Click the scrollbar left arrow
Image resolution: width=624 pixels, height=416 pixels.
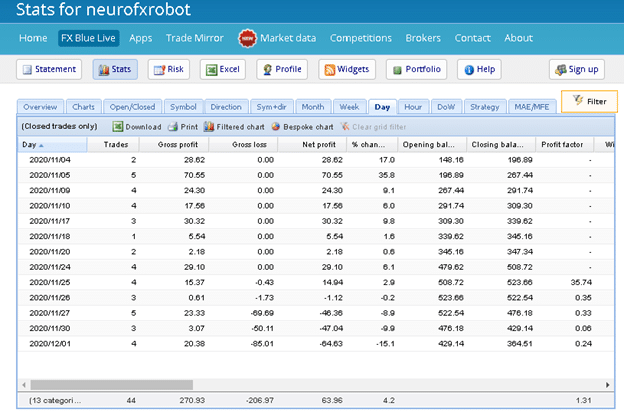[x=24, y=385]
